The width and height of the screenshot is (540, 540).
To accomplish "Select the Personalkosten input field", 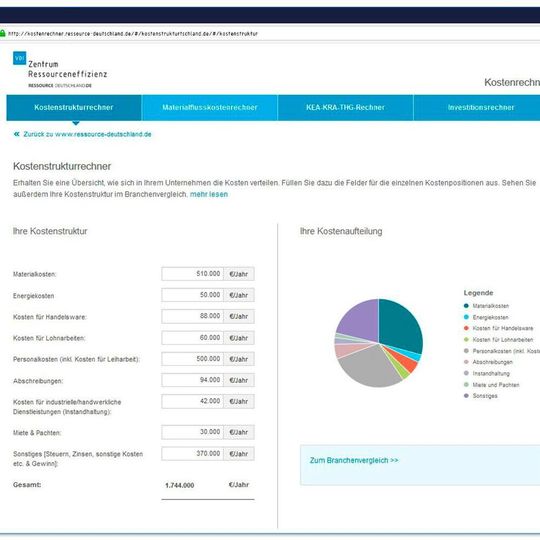I will coord(193,359).
